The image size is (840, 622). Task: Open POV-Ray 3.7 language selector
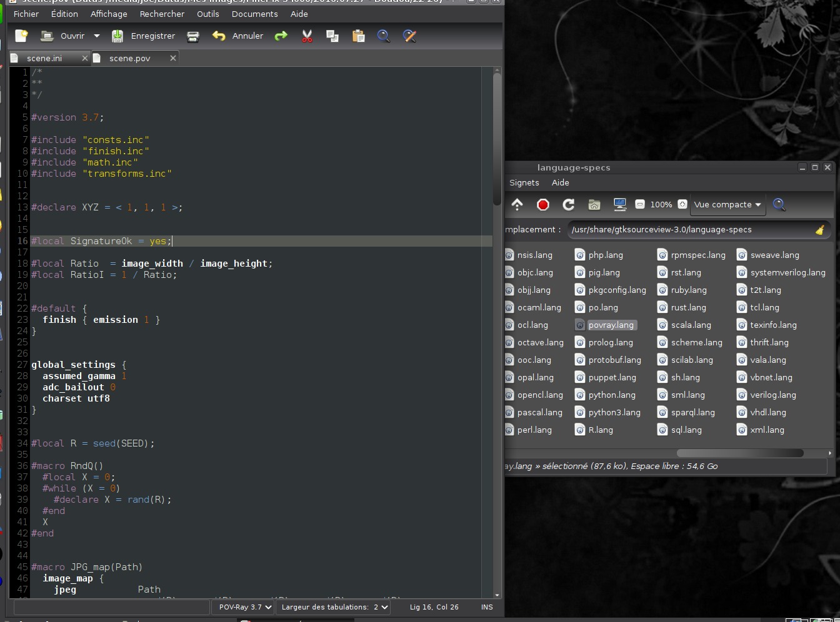[244, 607]
